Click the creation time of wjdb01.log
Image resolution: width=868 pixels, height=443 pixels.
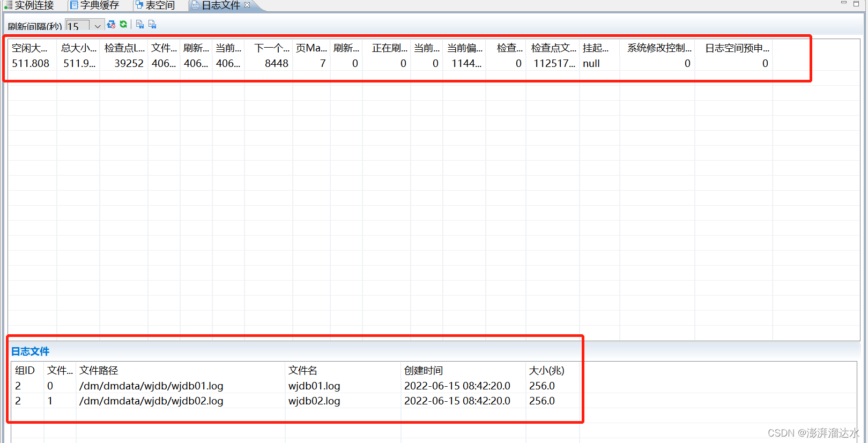457,386
